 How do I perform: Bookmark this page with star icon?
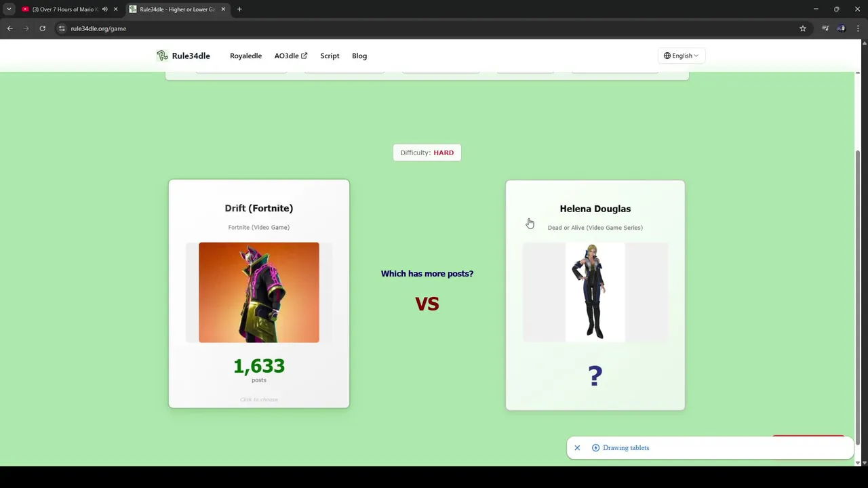(803, 28)
